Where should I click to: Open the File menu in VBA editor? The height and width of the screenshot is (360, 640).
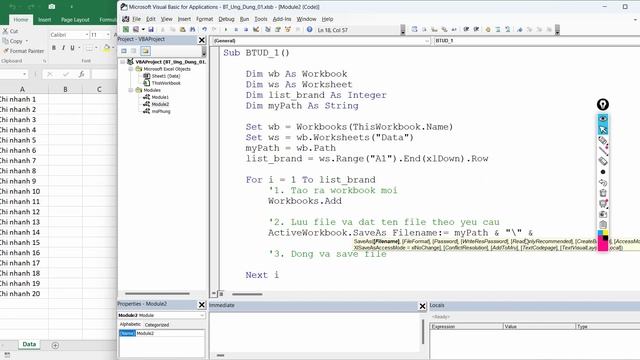(x=136, y=19)
